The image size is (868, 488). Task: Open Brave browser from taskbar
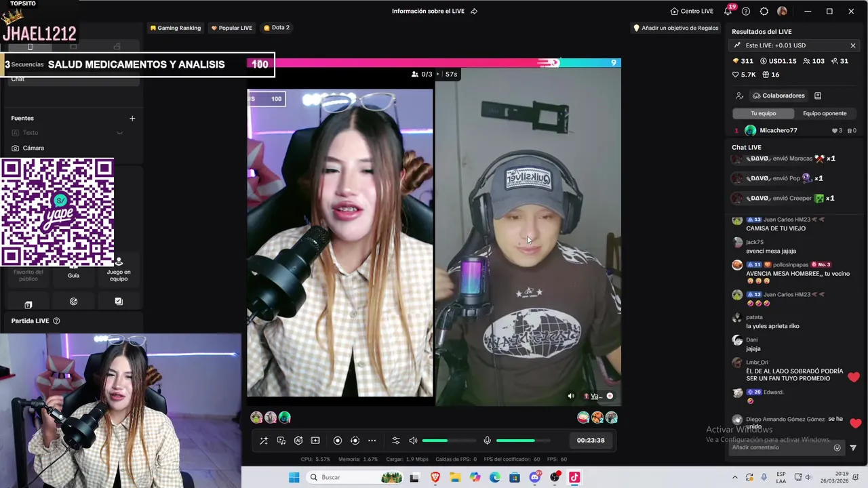click(435, 477)
